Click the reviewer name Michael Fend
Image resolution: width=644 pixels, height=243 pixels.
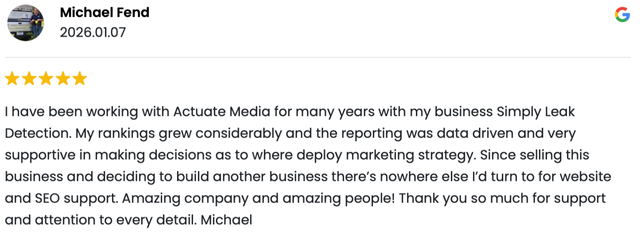(x=105, y=13)
